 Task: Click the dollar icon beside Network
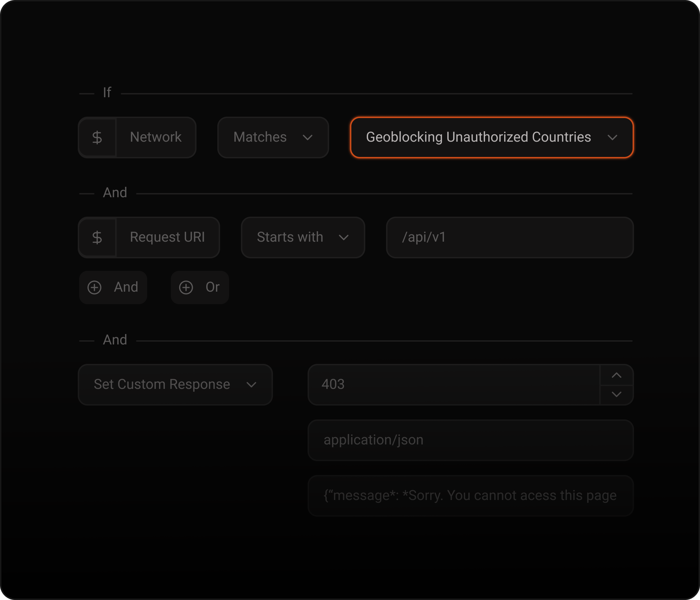98,137
